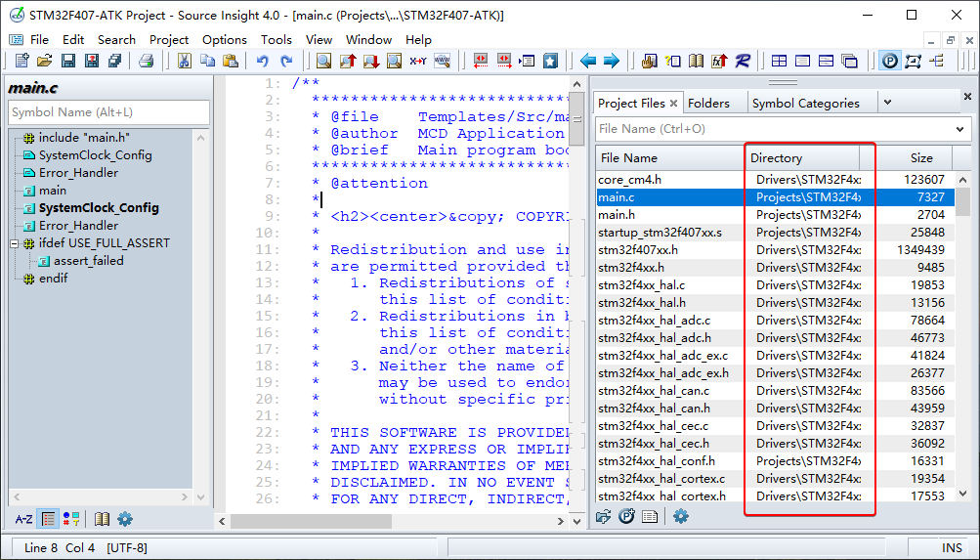Sort by File Name column header

[x=668, y=158]
